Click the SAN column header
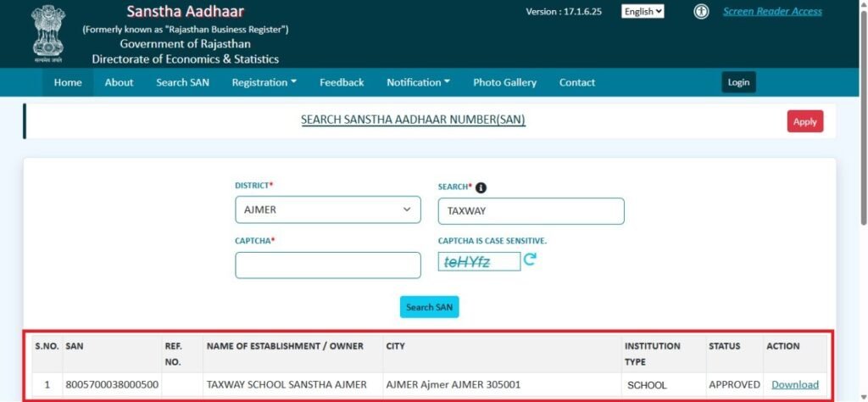The width and height of the screenshot is (868, 402). [75, 346]
